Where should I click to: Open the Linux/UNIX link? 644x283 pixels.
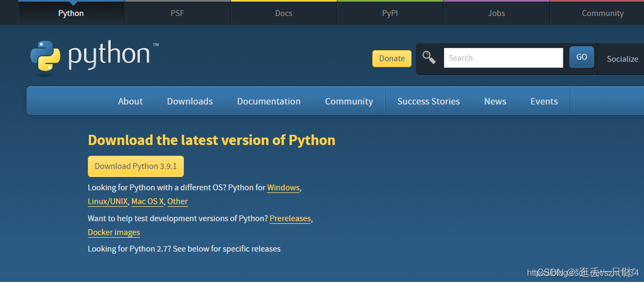[108, 201]
